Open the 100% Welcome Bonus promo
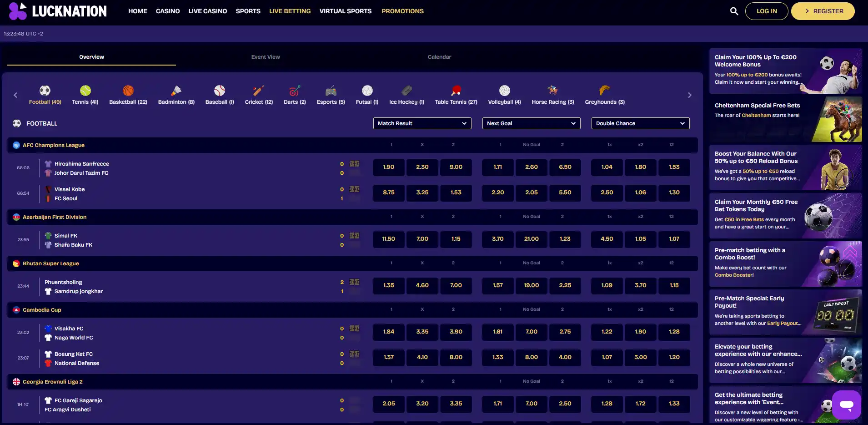This screenshot has width=868, height=425. (x=785, y=71)
